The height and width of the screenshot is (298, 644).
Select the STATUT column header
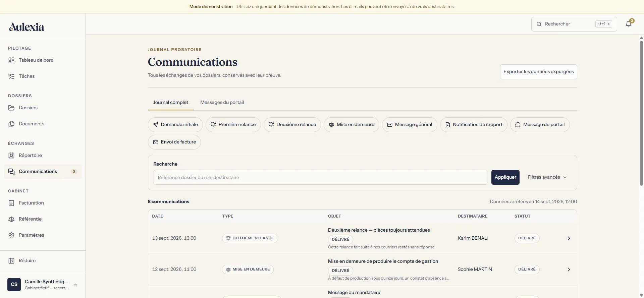523,216
